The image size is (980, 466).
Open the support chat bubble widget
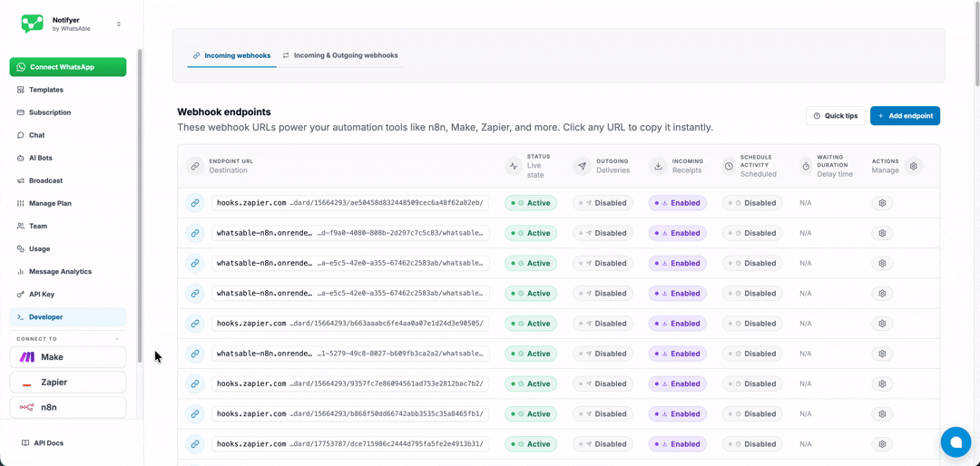(x=955, y=442)
